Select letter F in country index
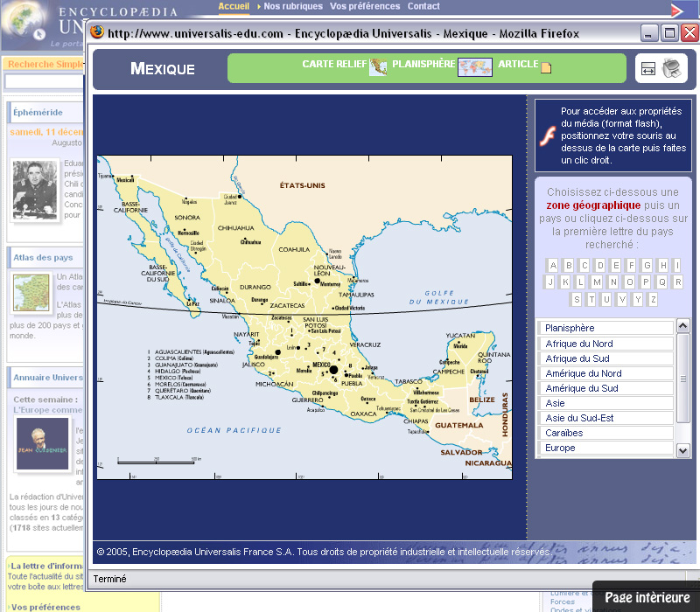 point(631,266)
